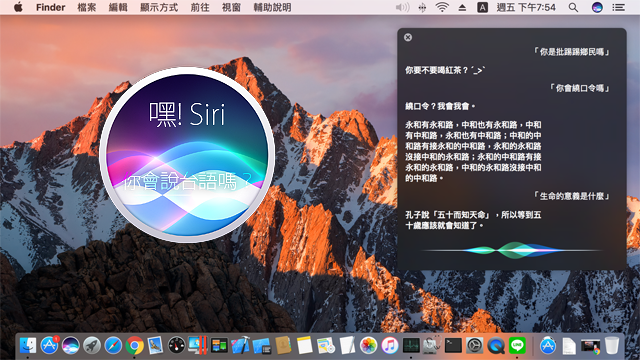Click Siri's reply 你要不要喝紅茶?

(445, 70)
